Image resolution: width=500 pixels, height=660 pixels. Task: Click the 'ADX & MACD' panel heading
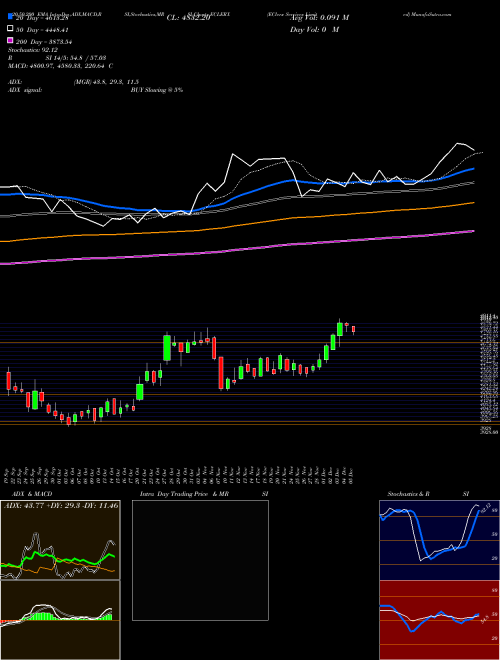point(32,494)
